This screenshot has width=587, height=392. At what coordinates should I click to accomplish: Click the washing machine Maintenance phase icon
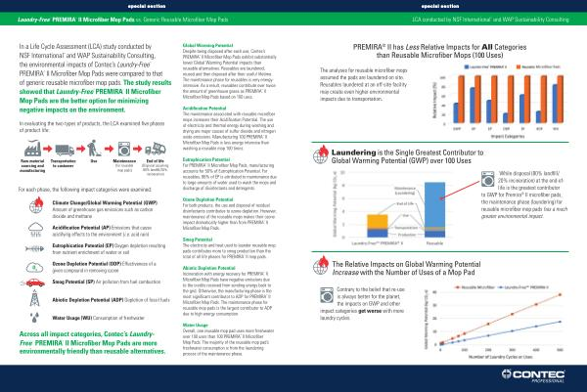[x=124, y=149]
